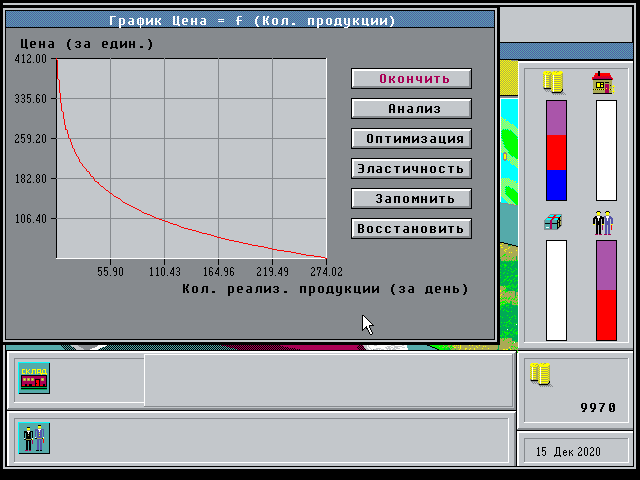Click the Окончить button
This screenshot has width=640, height=480.
click(411, 78)
